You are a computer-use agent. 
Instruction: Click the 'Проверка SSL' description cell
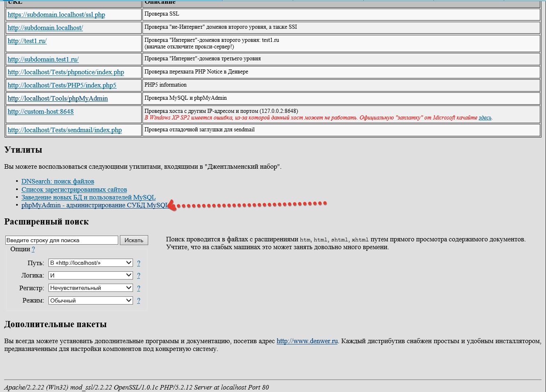pyautogui.click(x=341, y=14)
